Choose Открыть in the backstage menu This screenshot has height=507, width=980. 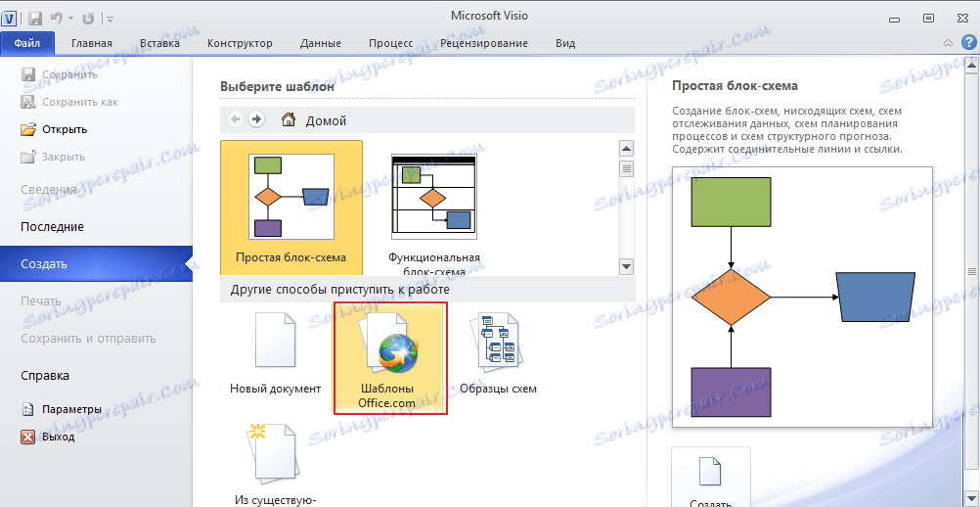(54, 129)
